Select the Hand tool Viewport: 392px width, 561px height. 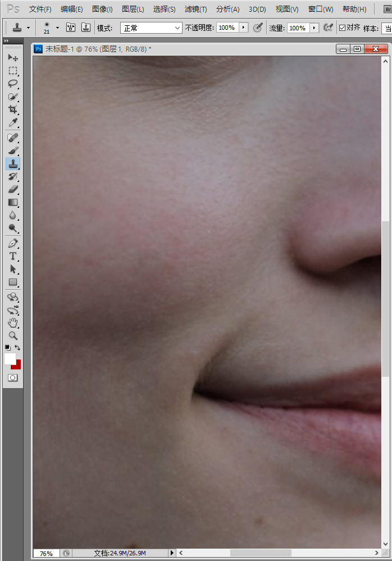coord(13,323)
